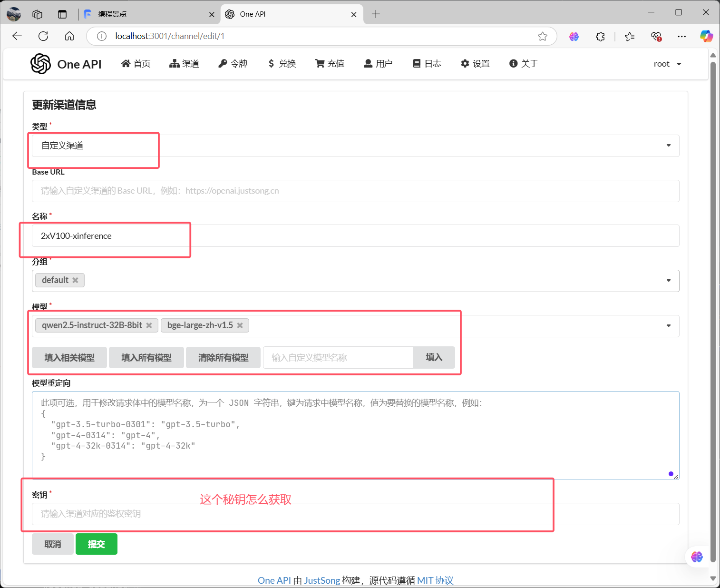Open the browser extensions puzzle icon
This screenshot has height=588, width=720.
point(600,36)
